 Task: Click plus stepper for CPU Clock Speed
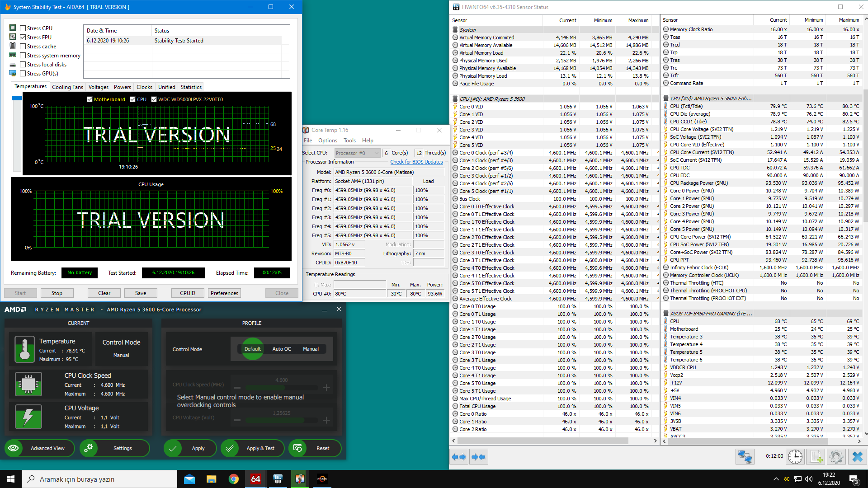tap(326, 388)
